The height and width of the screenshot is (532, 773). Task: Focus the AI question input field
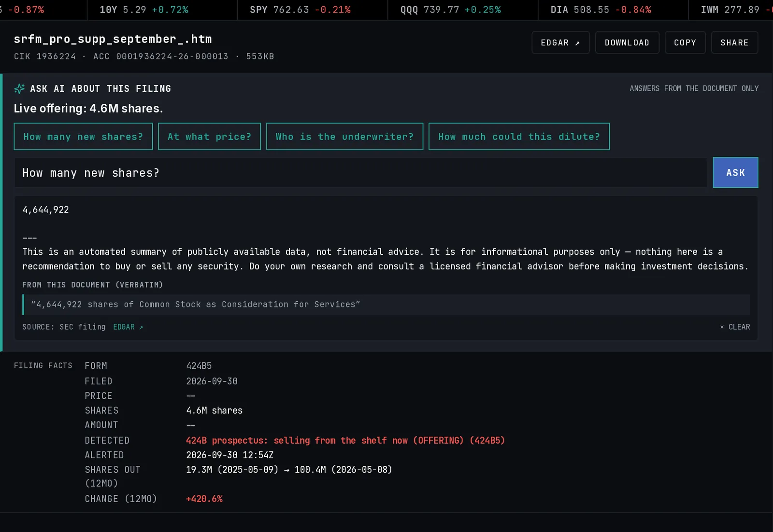pos(360,173)
